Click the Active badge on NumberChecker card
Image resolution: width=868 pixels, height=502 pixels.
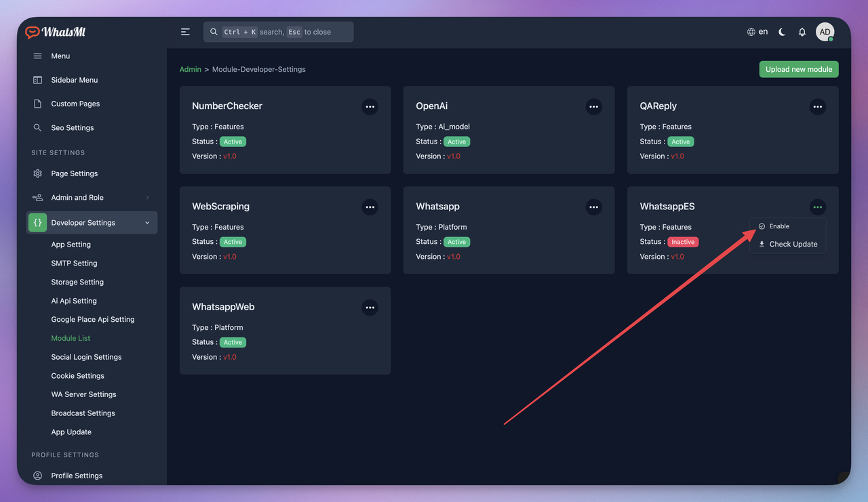[x=233, y=142]
